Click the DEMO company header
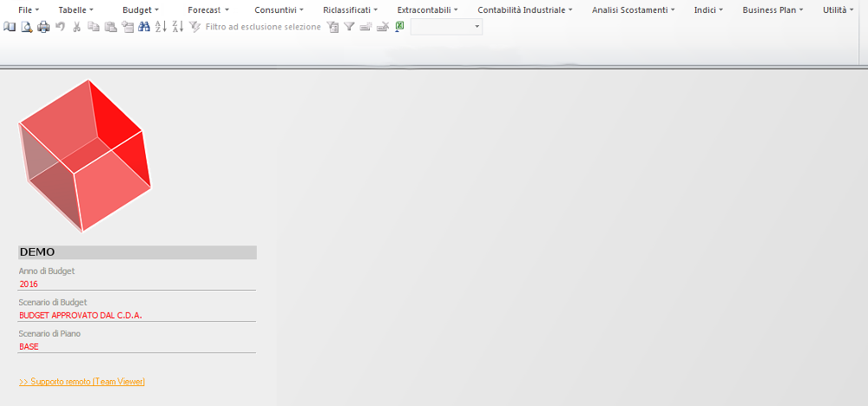 click(137, 252)
